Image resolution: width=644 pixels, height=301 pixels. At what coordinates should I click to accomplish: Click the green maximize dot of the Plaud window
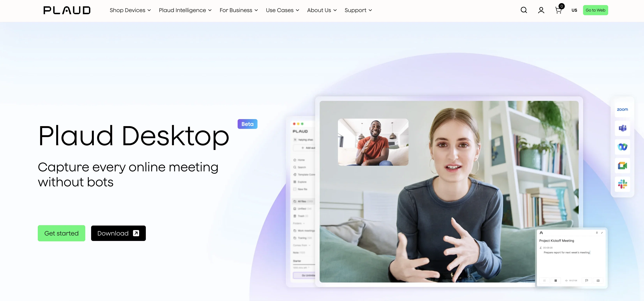pos(302,124)
